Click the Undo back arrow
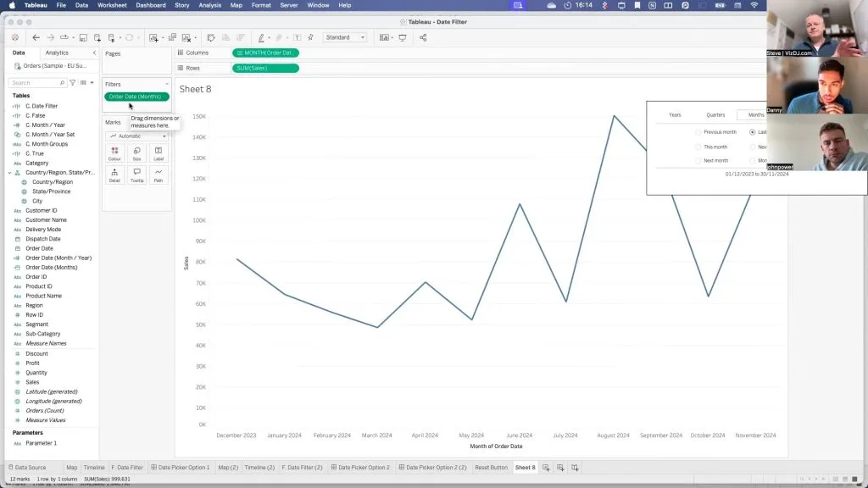The image size is (868, 488). coord(36,37)
